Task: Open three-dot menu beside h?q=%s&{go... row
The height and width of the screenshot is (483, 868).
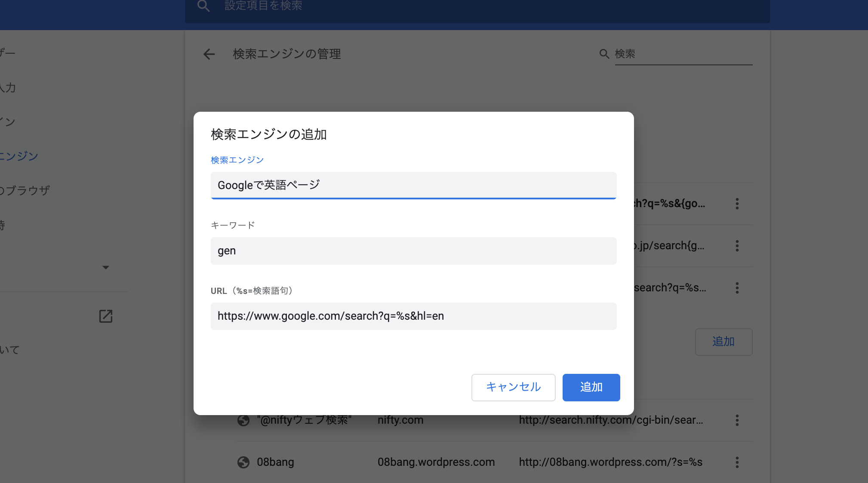Action: [737, 204]
